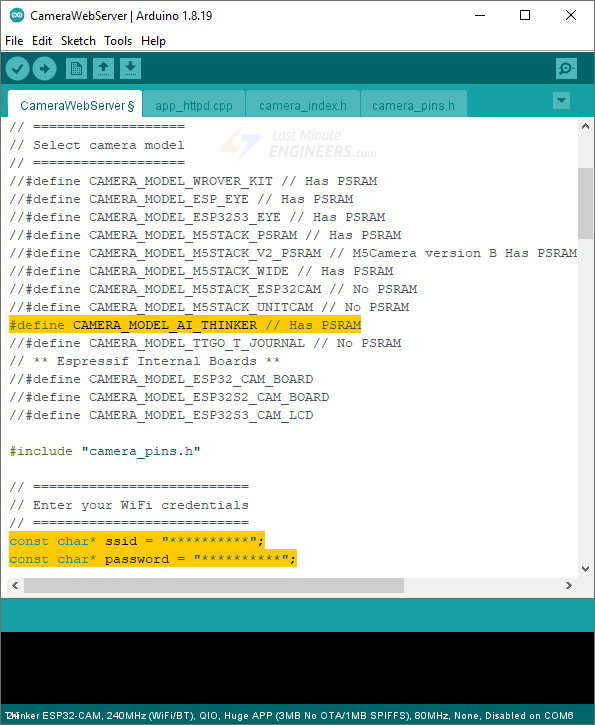Screen dimensions: 595x725
Task: Click the black console output area
Action: (297, 668)
